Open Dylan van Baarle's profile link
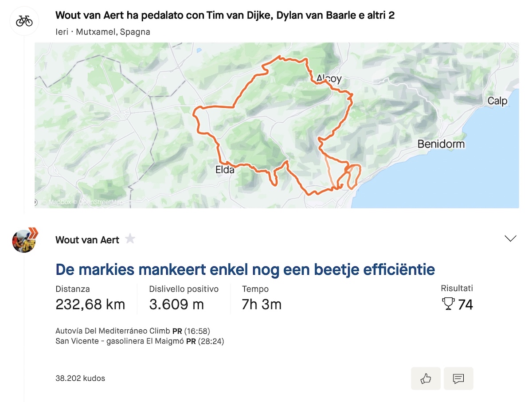The image size is (532, 402). (x=321, y=16)
